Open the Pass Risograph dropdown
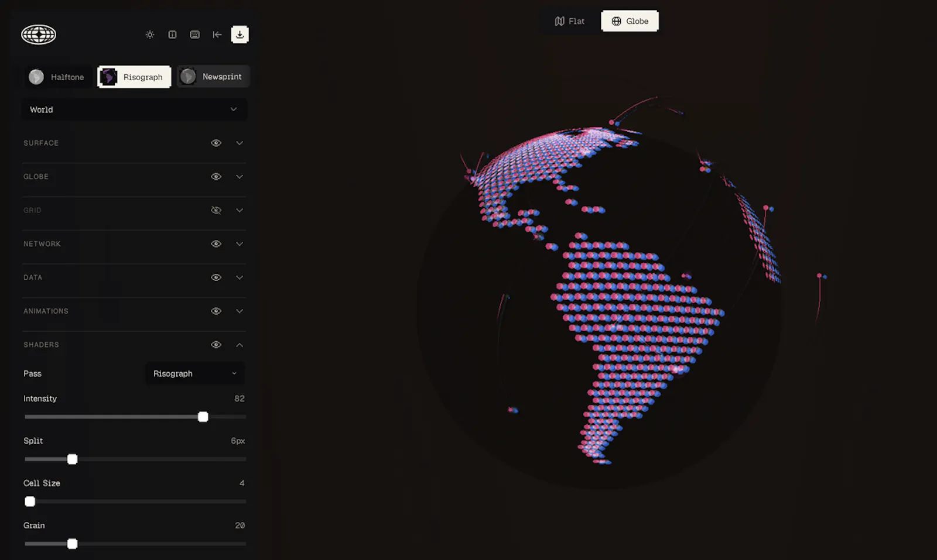This screenshot has height=560, width=937. pos(195,373)
